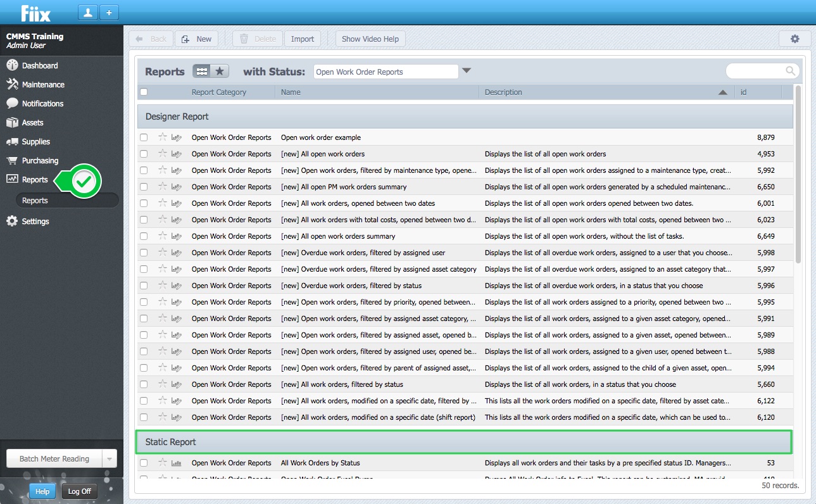Viewport: 816px width, 504px height.
Task: Click the Settings gear icon in sidebar
Action: 12,221
